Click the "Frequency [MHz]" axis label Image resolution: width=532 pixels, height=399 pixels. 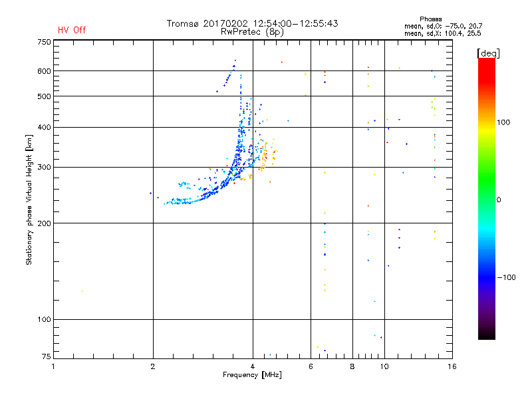(x=252, y=375)
